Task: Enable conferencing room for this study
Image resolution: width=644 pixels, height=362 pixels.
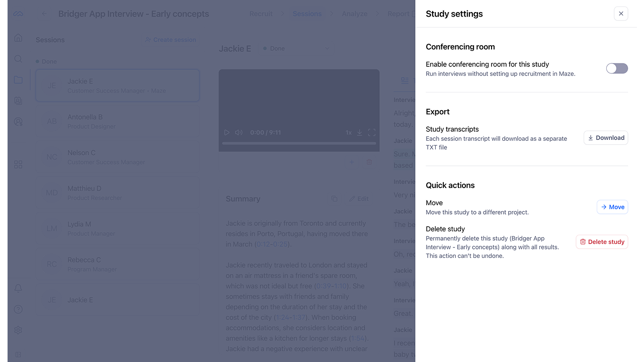Action: (x=617, y=68)
